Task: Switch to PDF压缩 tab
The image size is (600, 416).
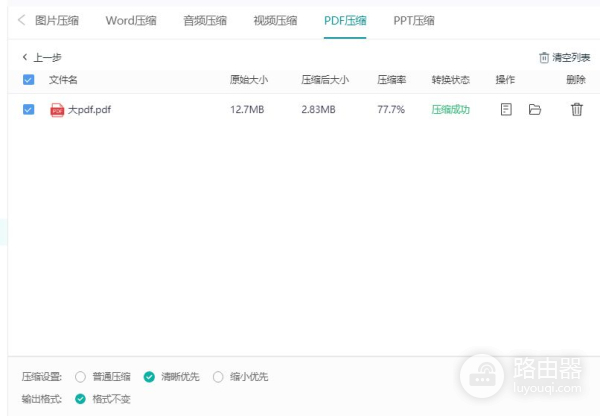Action: pyautogui.click(x=345, y=20)
